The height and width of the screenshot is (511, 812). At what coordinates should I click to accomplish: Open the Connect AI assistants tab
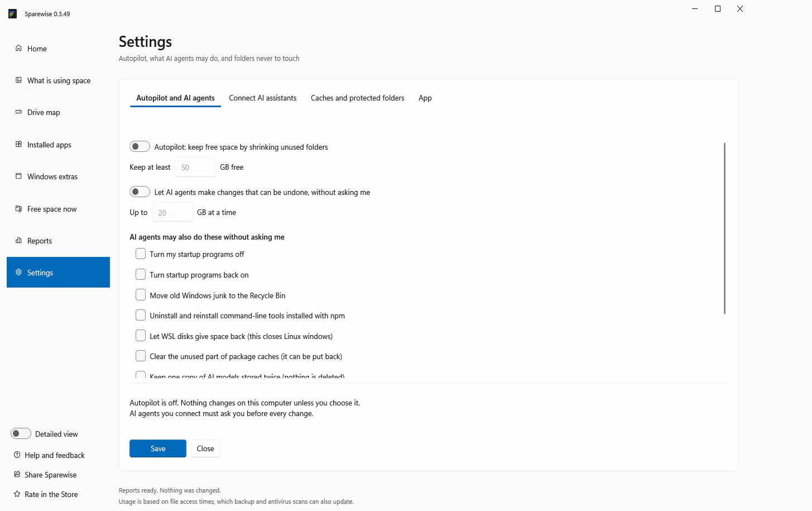pyautogui.click(x=263, y=98)
